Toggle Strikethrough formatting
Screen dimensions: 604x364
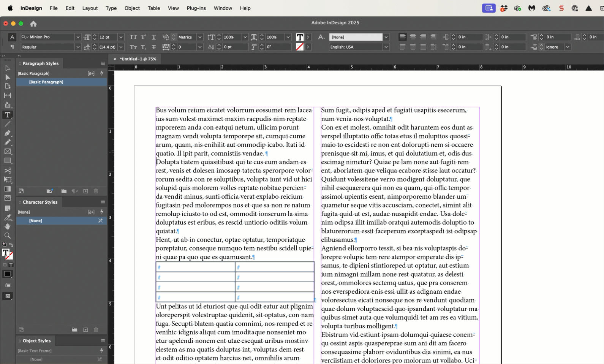click(x=154, y=47)
